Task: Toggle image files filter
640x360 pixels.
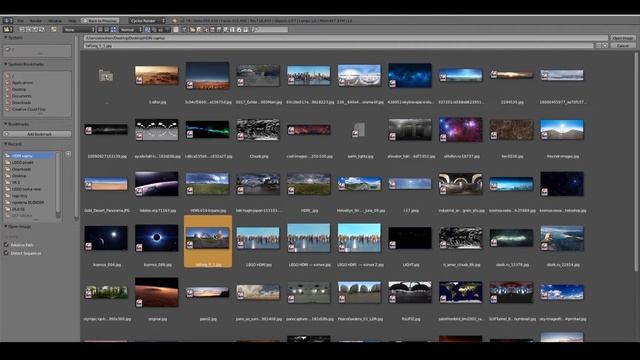Action: (212, 29)
